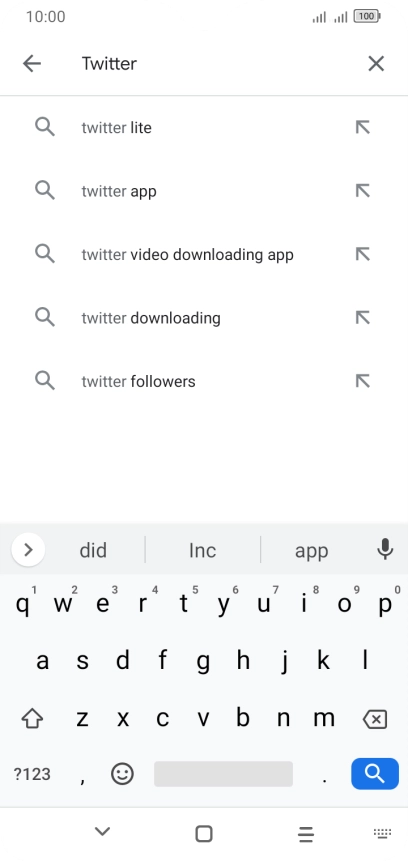The image size is (408, 861).
Task: Tap the blue search key
Action: 375,774
